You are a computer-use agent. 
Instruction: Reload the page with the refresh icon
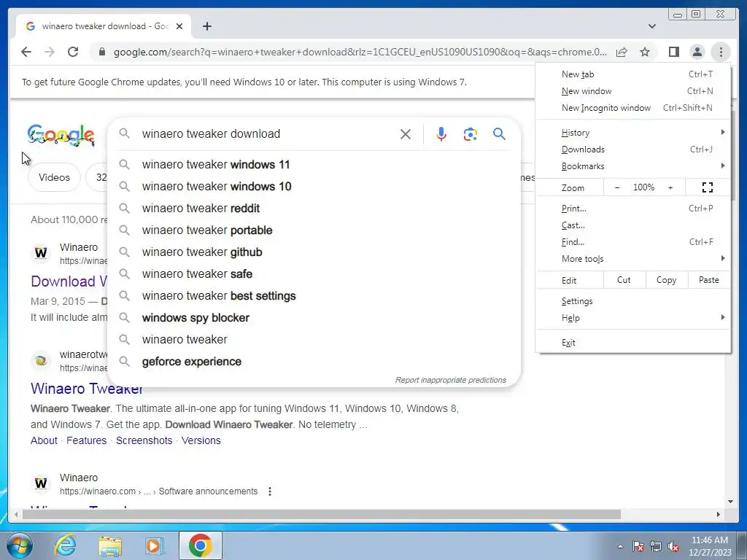tap(73, 52)
